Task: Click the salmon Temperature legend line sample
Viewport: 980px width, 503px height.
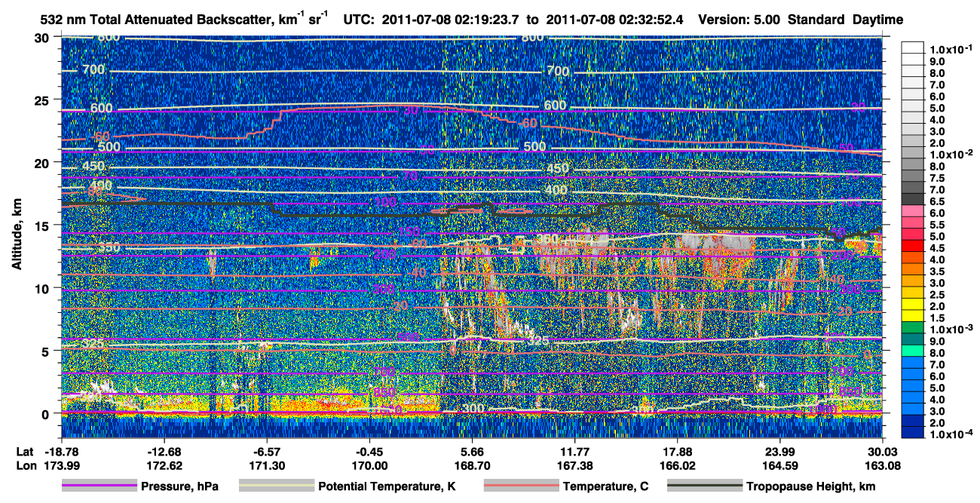Action: pyautogui.click(x=520, y=486)
